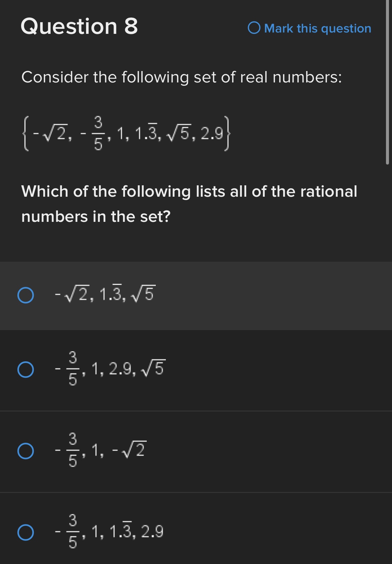
Task: Click the Mark this question label text
Action: [x=317, y=29]
